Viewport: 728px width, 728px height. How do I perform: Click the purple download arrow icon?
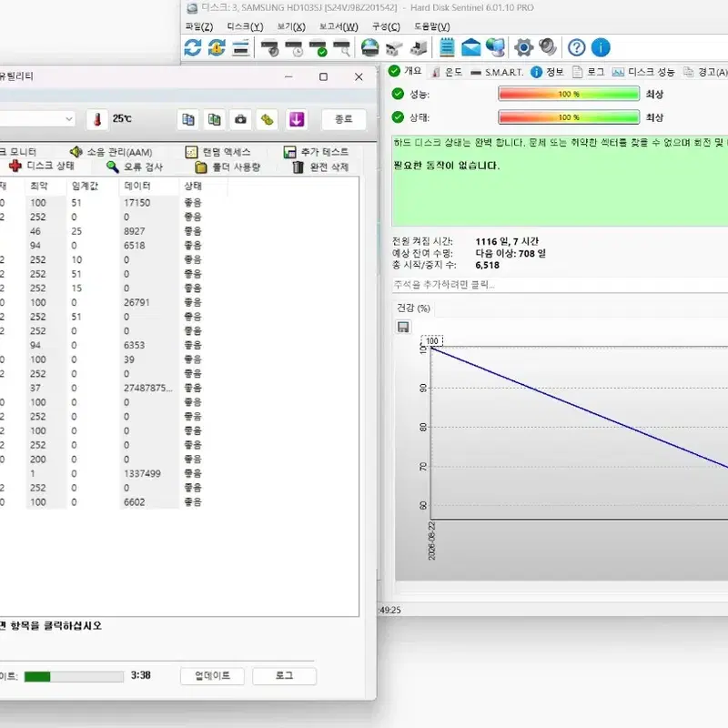click(x=297, y=119)
